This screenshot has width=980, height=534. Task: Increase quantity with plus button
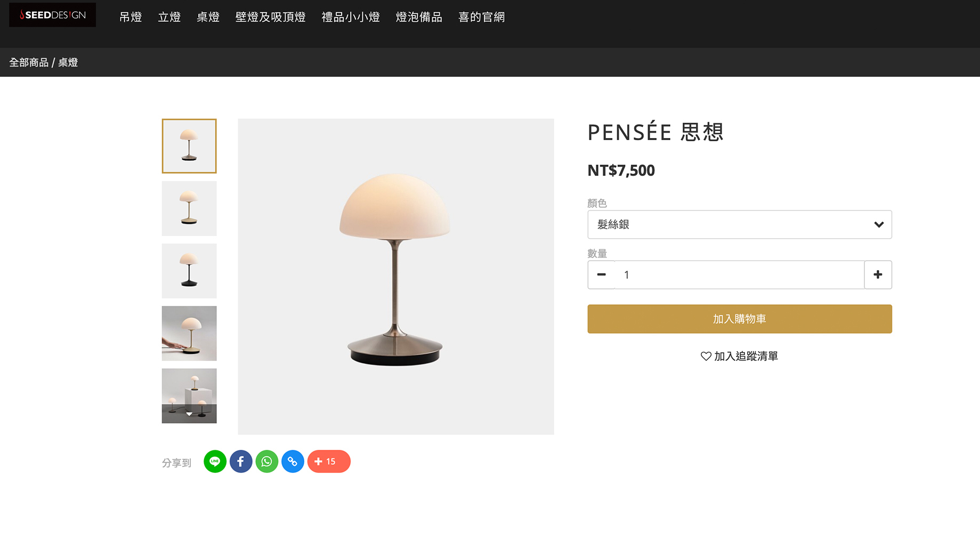(x=878, y=274)
